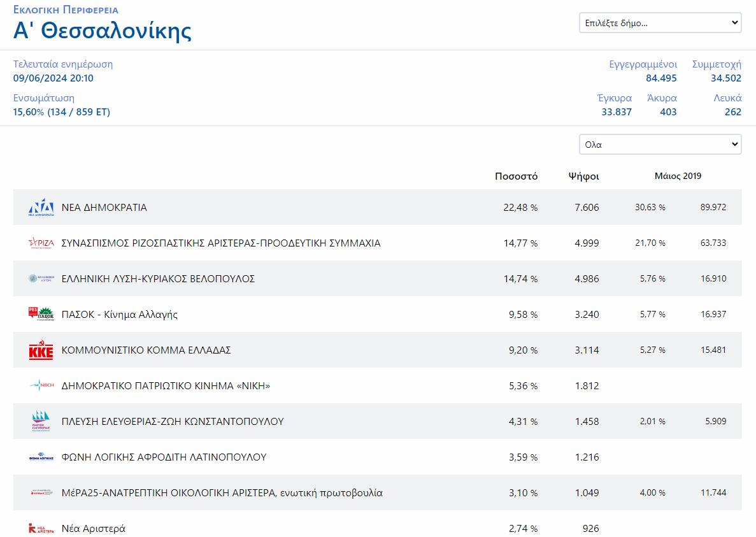Open the ΚΟΜΜΟΥΝΙΣΤΙΚΟ ΚΟΜΜΑ ΕΛΛΑΔΑΣ row name
The width and height of the screenshot is (756, 537).
tap(146, 350)
